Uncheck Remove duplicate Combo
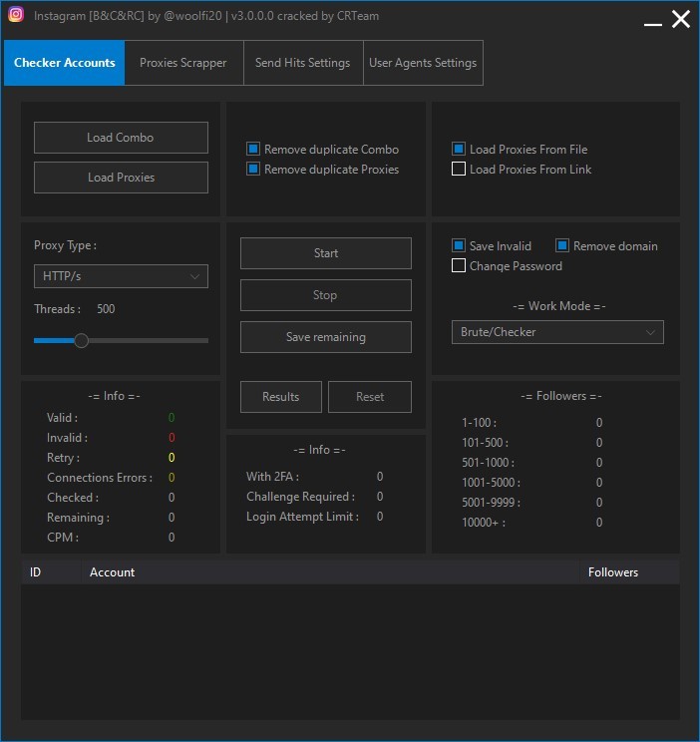 coord(253,149)
